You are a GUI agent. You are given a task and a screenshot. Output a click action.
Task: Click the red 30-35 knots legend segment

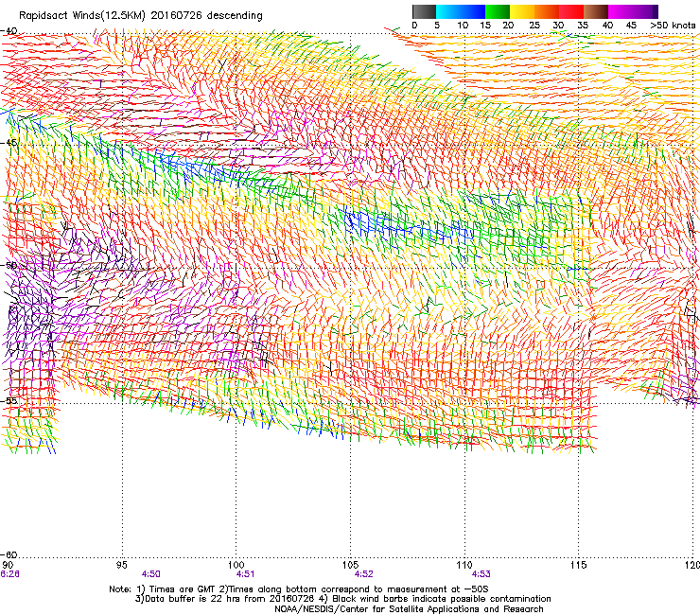pos(571,11)
